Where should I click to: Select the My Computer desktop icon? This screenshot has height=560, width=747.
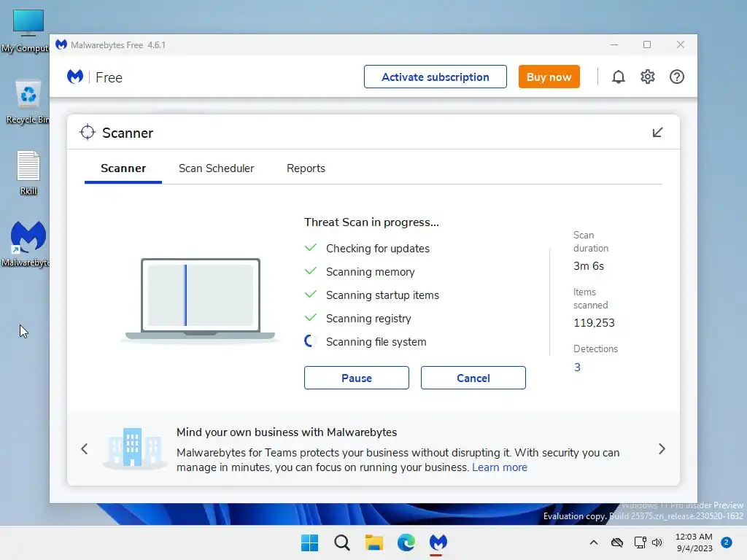click(27, 31)
